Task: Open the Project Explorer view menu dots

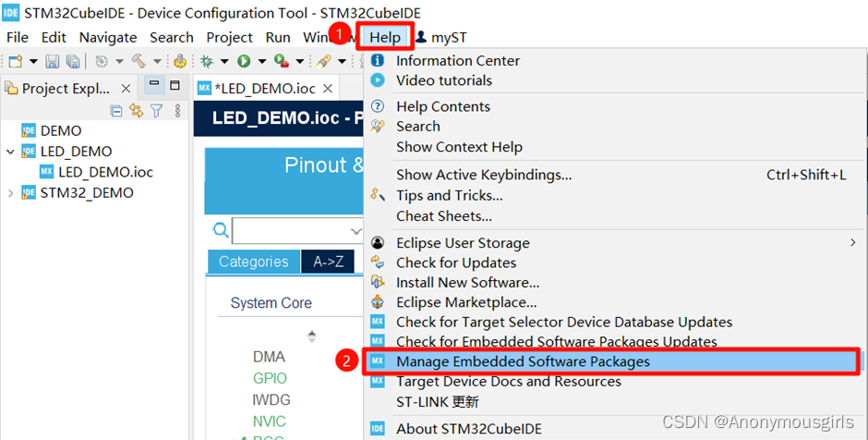Action: (177, 111)
